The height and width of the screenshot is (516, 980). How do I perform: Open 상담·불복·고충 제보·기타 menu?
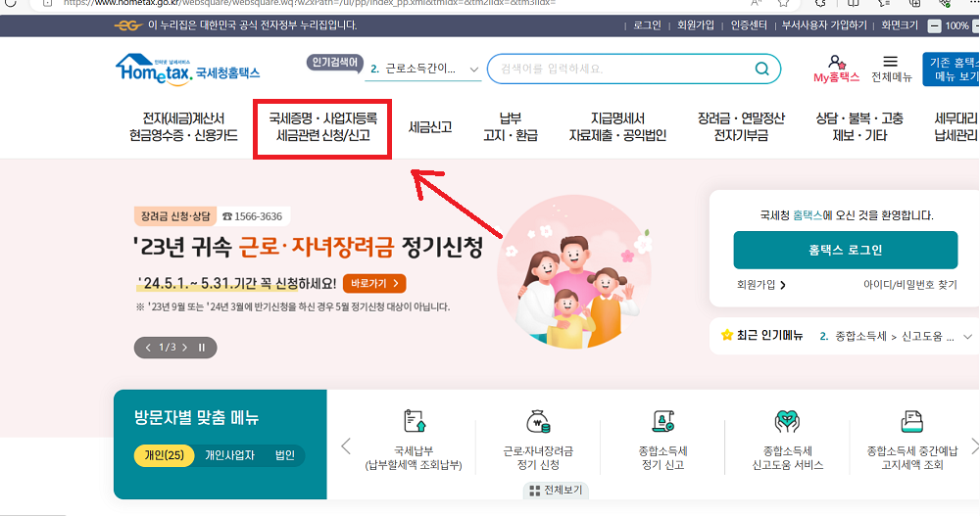click(x=859, y=127)
